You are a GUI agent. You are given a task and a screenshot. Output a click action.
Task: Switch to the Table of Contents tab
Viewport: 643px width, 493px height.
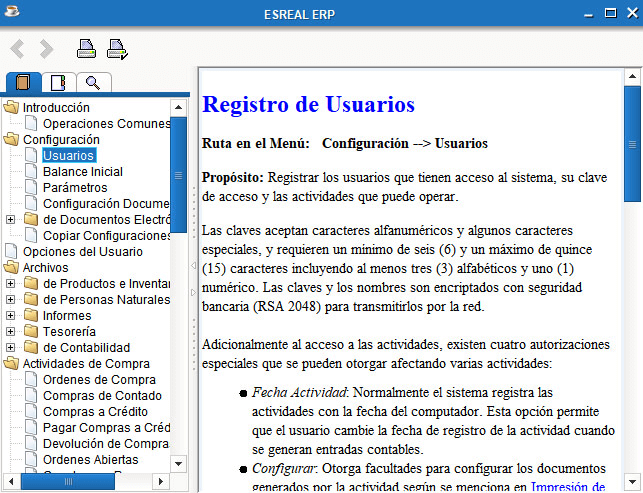(x=23, y=82)
